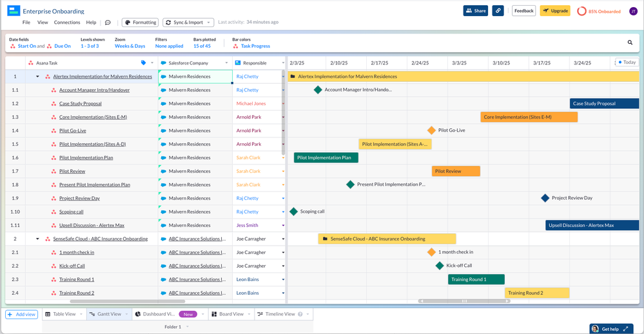Click the Core Implementation (Sites E-M) bar

(529, 117)
